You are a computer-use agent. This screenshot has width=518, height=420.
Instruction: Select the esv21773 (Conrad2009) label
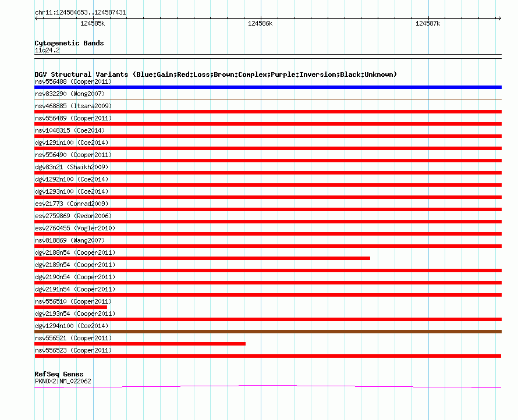tap(72, 204)
